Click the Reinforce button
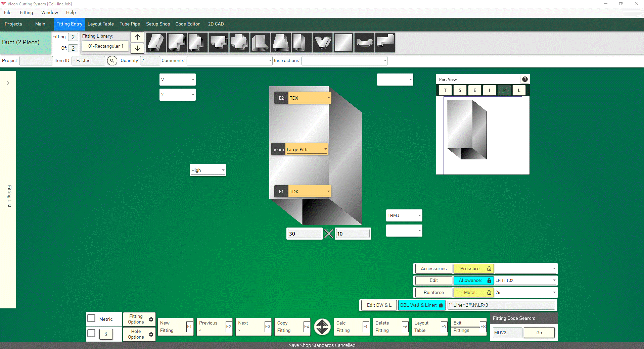This screenshot has width=644, height=349. coord(433,293)
